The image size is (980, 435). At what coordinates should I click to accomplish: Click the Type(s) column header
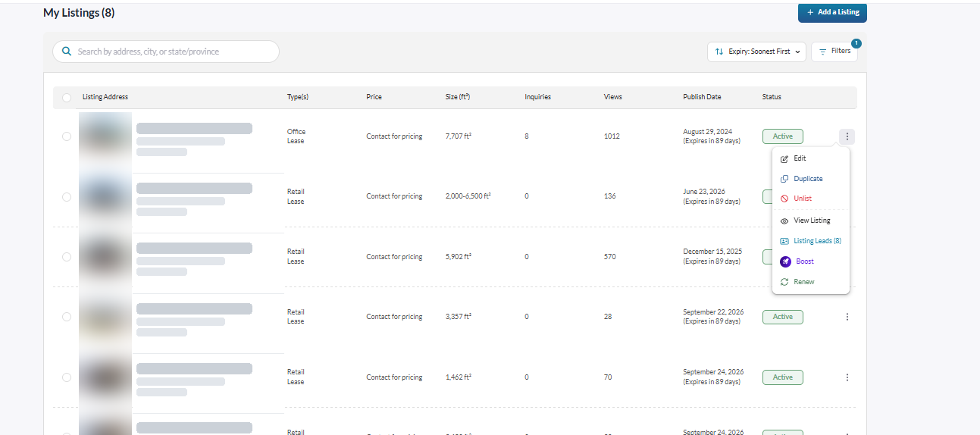[x=298, y=97]
